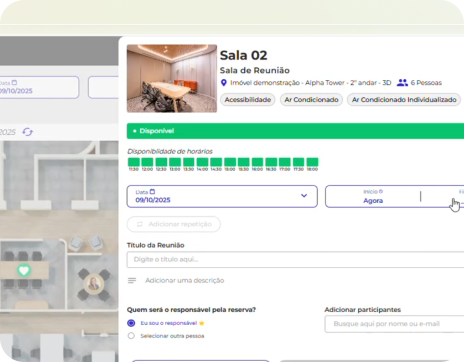
Task: Click the refresh arrows icon above the floor plan
Action: tap(28, 132)
